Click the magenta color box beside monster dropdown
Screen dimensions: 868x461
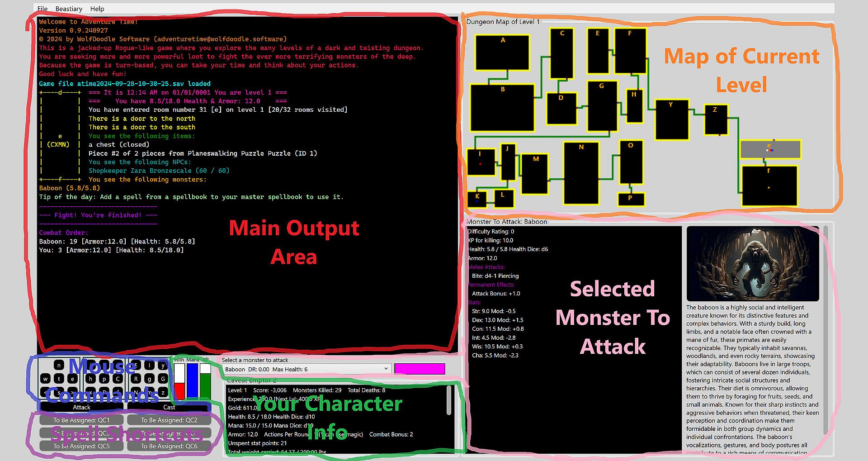tap(420, 369)
